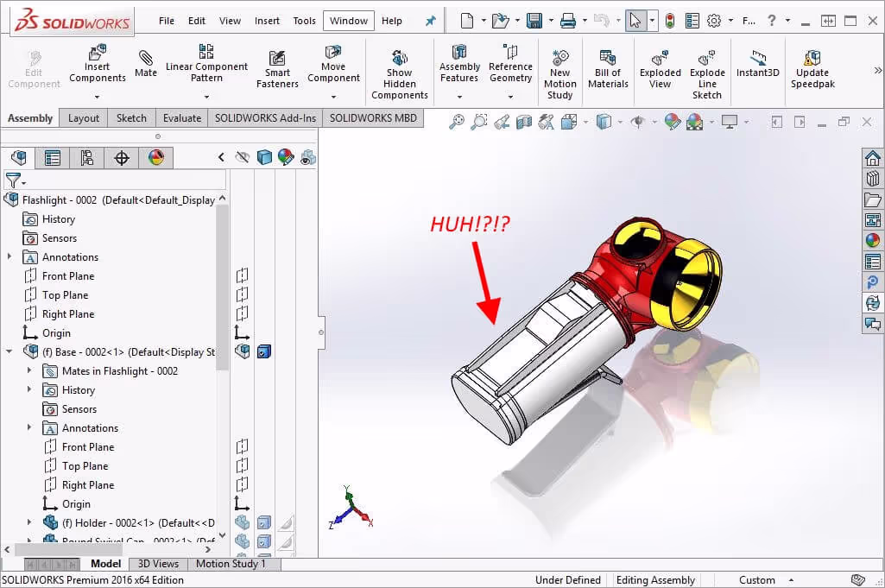Click Show Hidden Components
This screenshot has height=588, width=885.
400,75
